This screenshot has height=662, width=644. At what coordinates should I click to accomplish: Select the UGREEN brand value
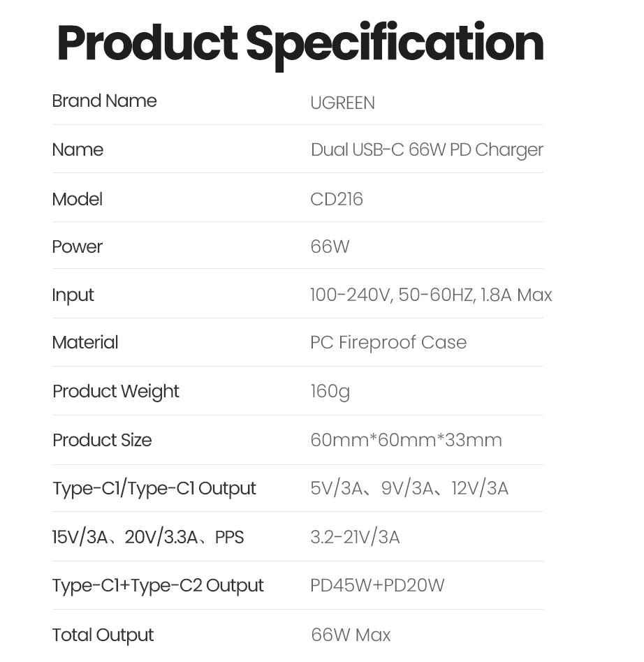point(342,103)
